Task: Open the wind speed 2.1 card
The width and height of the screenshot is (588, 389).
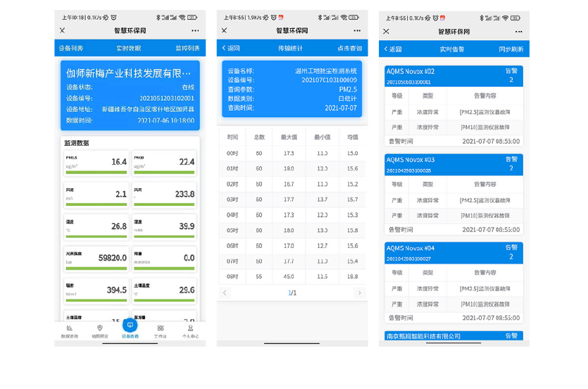Action: pyautogui.click(x=96, y=195)
